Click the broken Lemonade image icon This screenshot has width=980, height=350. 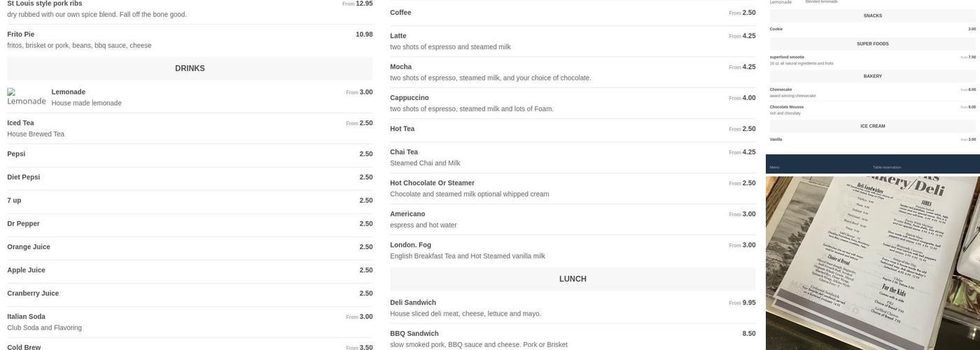point(27,97)
